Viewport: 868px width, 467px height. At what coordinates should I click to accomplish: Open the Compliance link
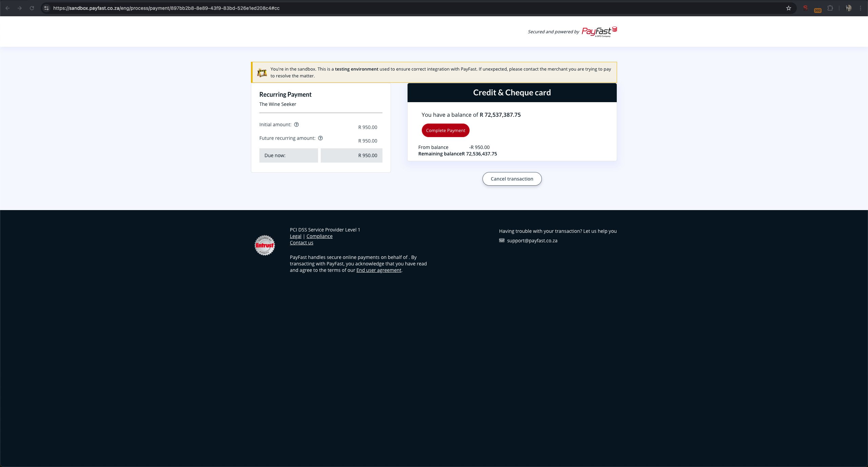tap(319, 236)
